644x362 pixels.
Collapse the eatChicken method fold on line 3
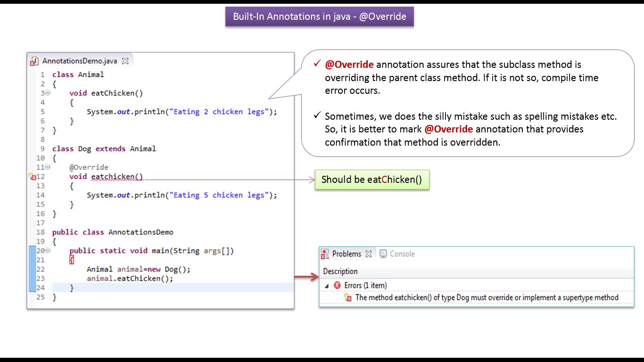(48, 93)
